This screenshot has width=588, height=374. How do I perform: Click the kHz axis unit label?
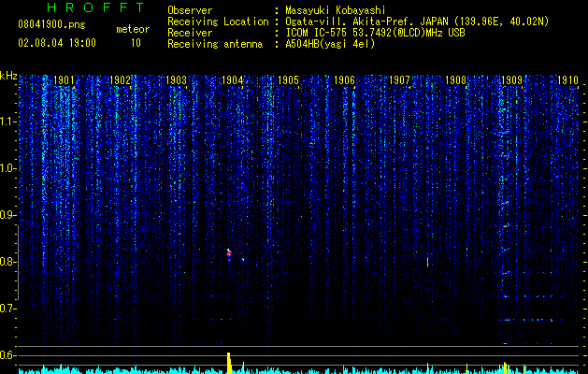point(8,76)
